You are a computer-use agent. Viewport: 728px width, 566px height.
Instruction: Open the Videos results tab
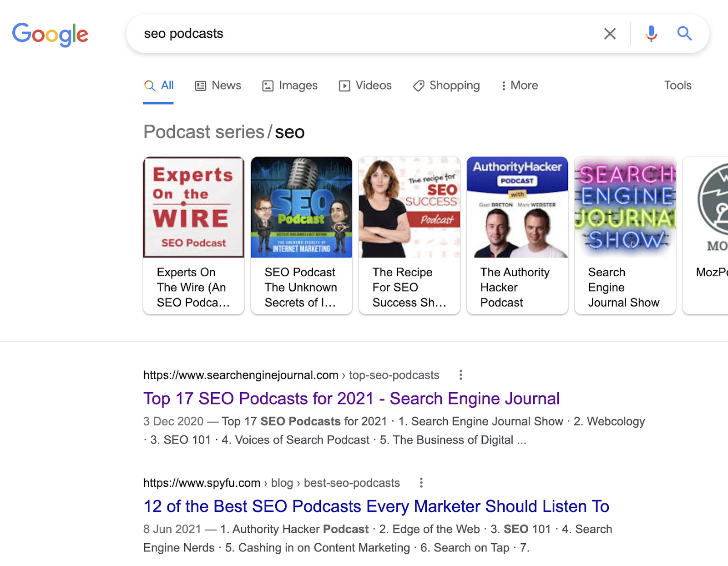(x=365, y=86)
